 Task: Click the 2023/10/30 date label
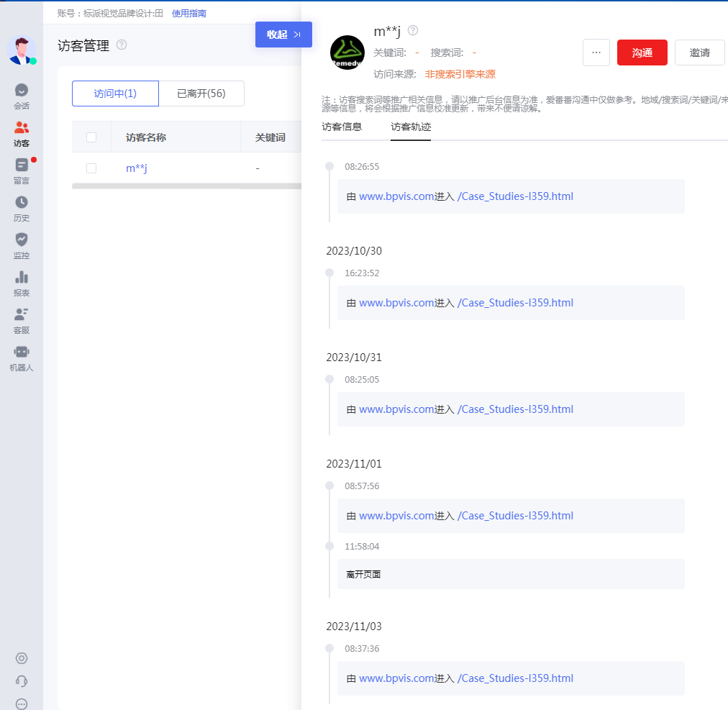354,251
